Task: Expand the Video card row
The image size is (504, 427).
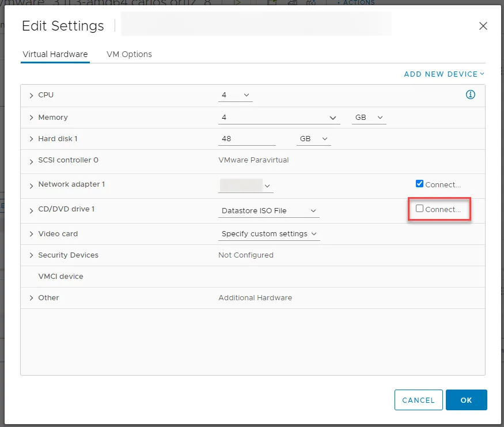Action: (31, 234)
